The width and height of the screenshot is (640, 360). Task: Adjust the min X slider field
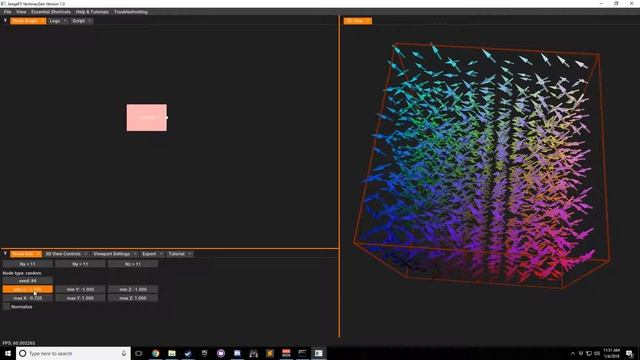pyautogui.click(x=28, y=289)
